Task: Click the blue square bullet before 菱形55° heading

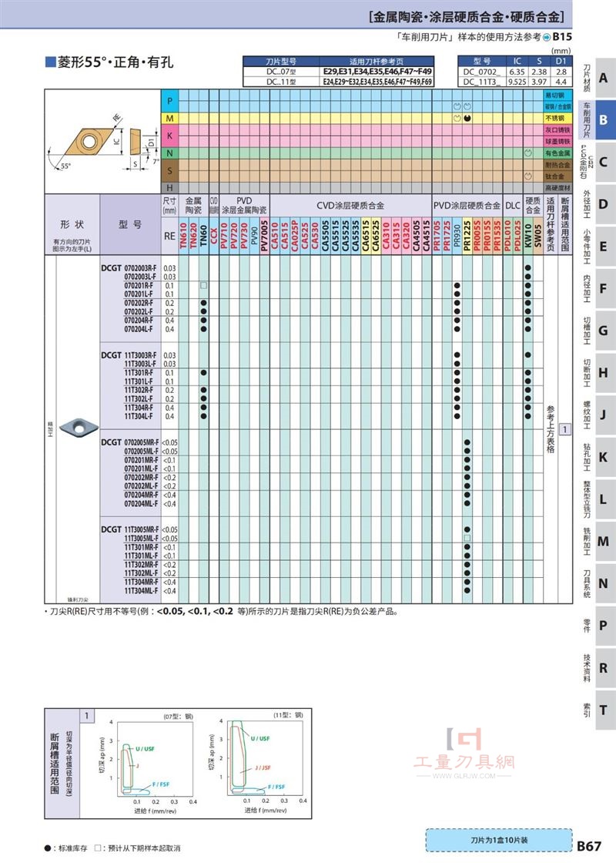Action: 50,62
